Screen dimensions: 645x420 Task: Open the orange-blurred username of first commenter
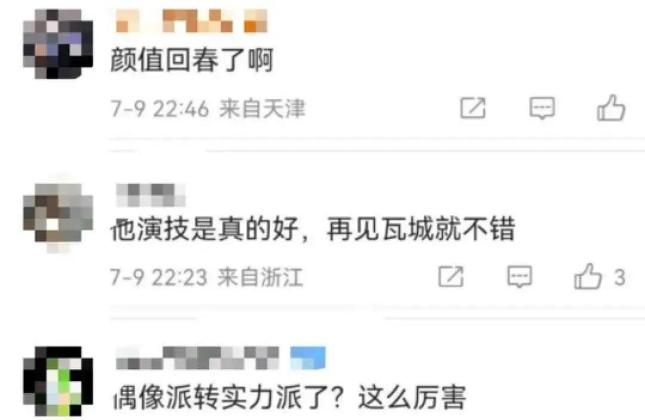tap(192, 21)
